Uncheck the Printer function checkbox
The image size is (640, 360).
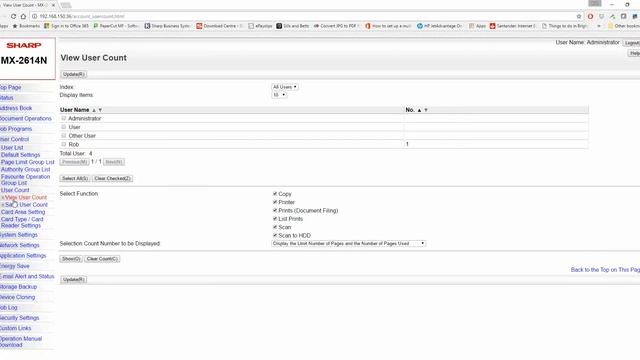(275, 202)
